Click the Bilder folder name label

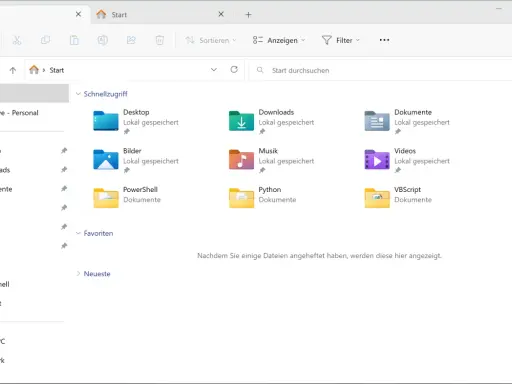click(132, 151)
